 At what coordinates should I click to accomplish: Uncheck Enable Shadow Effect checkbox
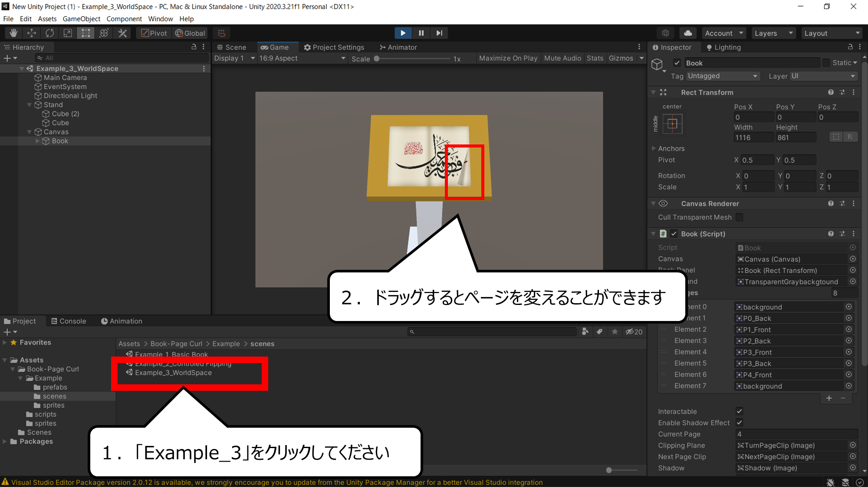pyautogui.click(x=740, y=422)
